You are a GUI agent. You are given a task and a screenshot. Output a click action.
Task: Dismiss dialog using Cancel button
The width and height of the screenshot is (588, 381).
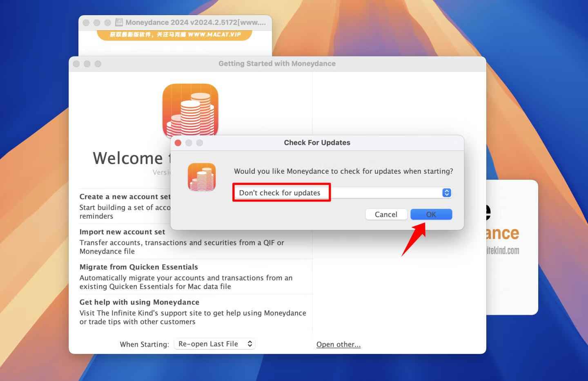coord(386,214)
